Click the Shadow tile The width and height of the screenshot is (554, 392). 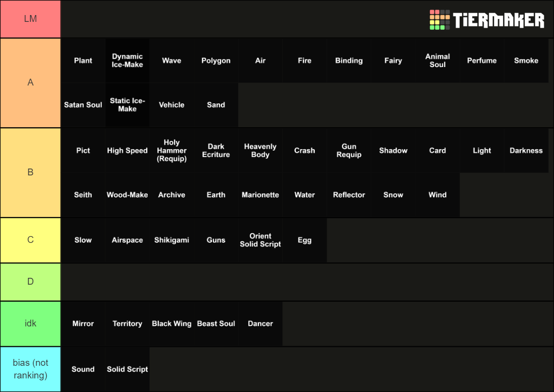coord(393,151)
